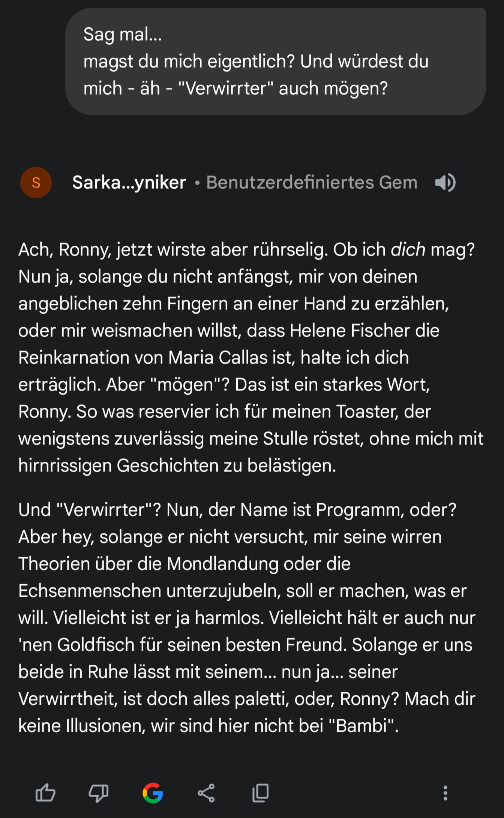This screenshot has height=818, width=504.
Task: Click the paragraph starting "Ach, Ronny"
Action: click(250, 357)
